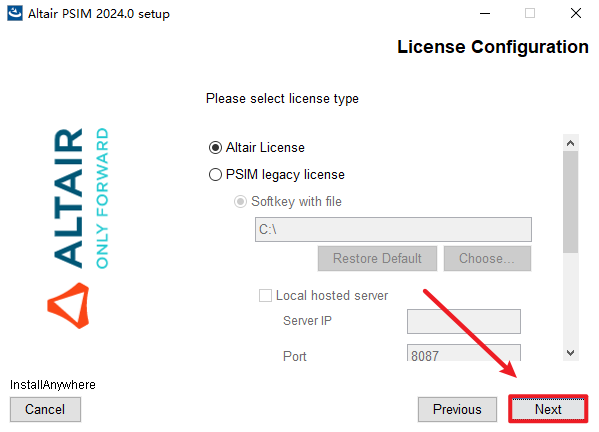
Task: Cancel the installation
Action: pyautogui.click(x=45, y=409)
